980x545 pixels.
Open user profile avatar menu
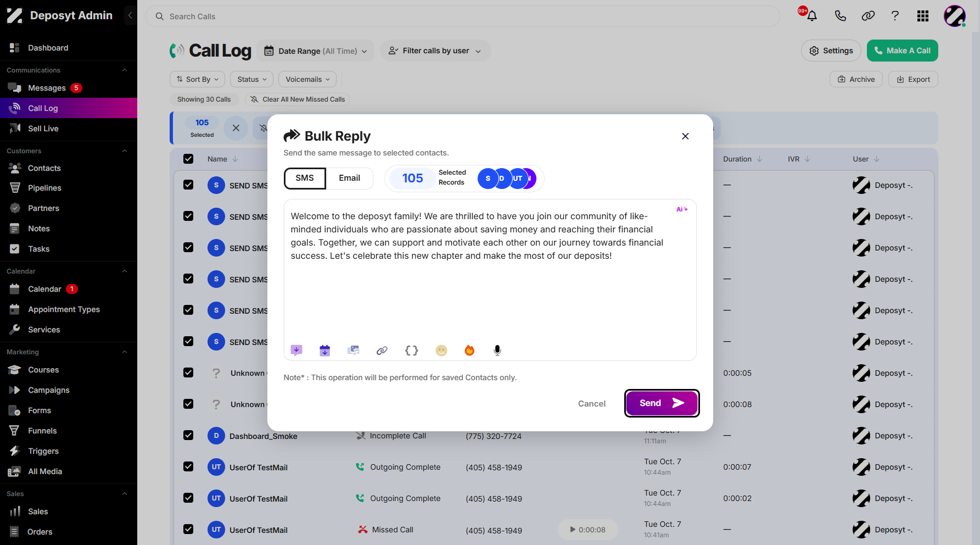[x=955, y=16]
